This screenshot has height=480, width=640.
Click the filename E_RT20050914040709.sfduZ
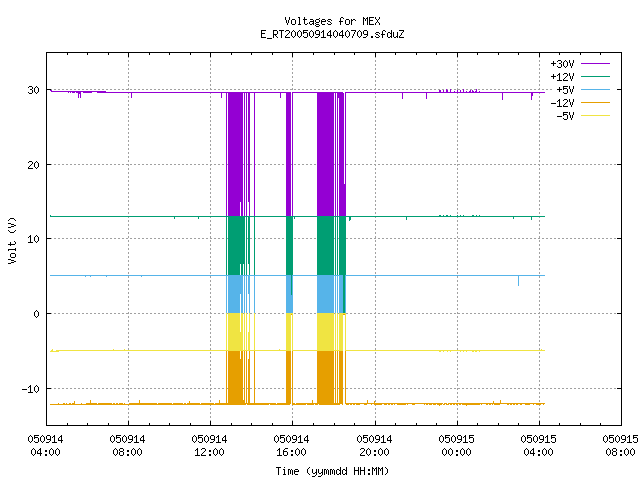[x=332, y=34]
